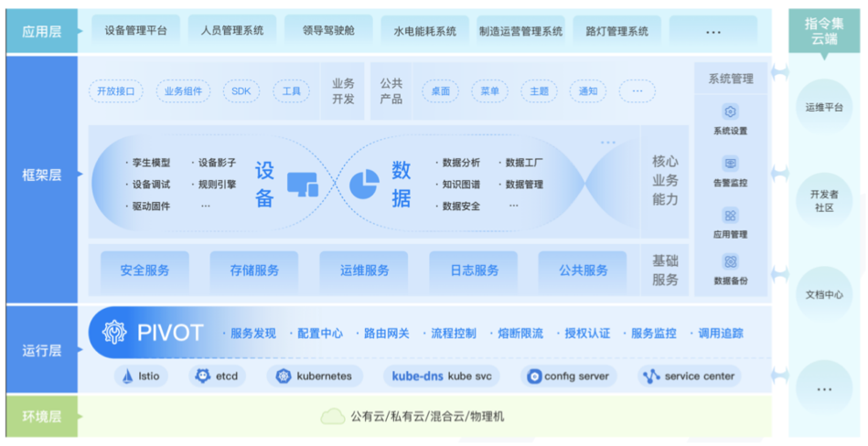Click the config server icon
The image size is (868, 446).
534,376
